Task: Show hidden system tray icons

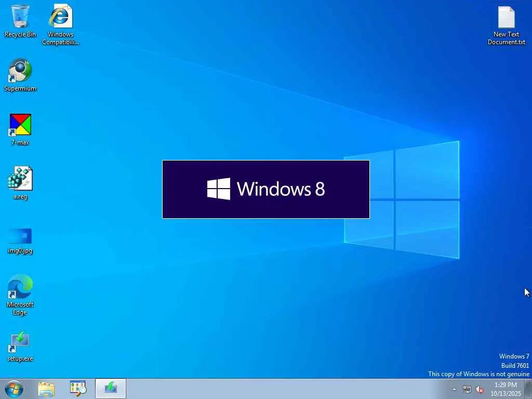Action: click(454, 390)
